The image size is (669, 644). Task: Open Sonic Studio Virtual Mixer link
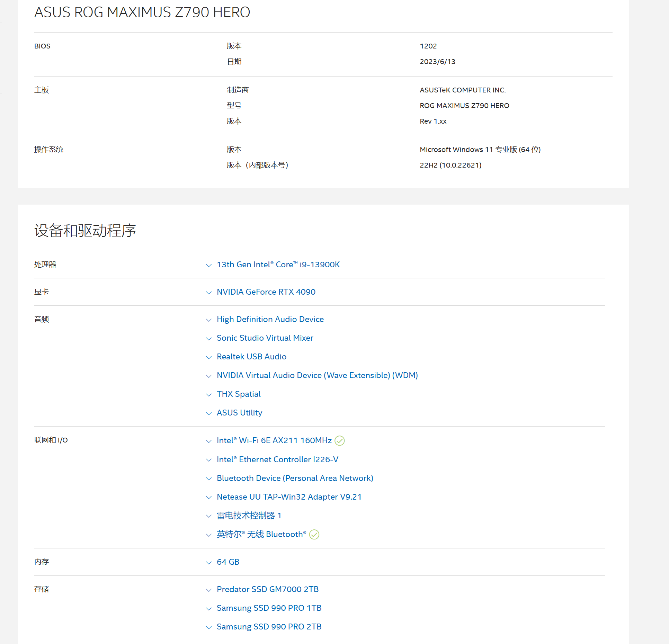[265, 338]
